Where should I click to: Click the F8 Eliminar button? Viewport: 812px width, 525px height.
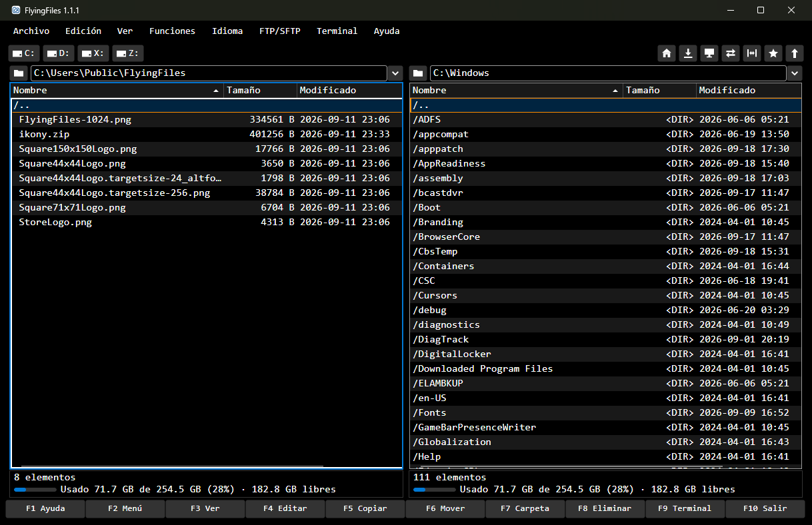point(605,508)
